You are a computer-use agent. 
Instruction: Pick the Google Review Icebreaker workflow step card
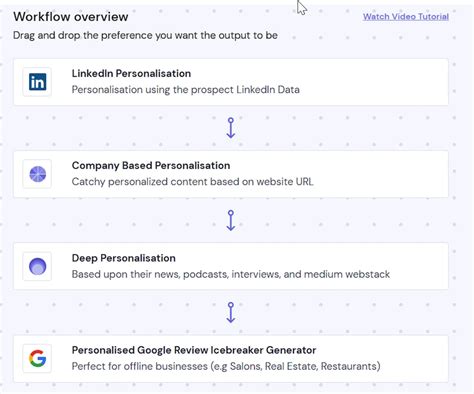pos(231,358)
